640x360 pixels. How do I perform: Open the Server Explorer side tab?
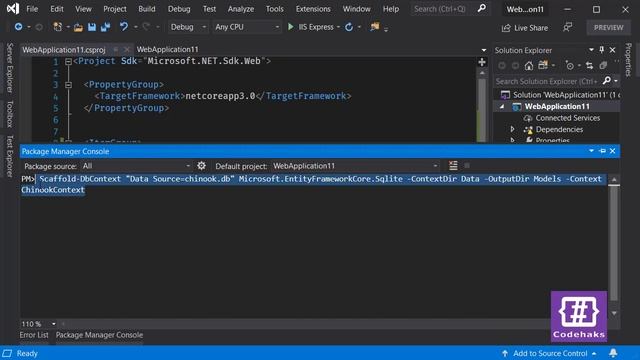9,68
